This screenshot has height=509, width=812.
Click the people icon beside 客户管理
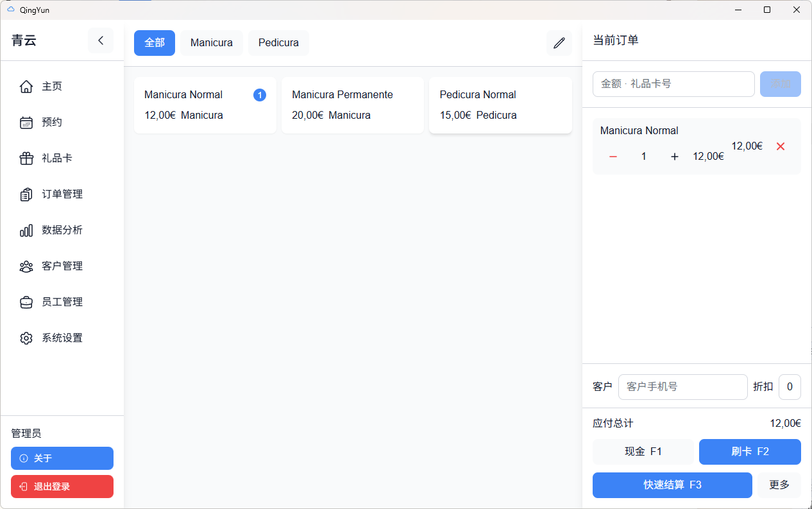click(x=26, y=266)
